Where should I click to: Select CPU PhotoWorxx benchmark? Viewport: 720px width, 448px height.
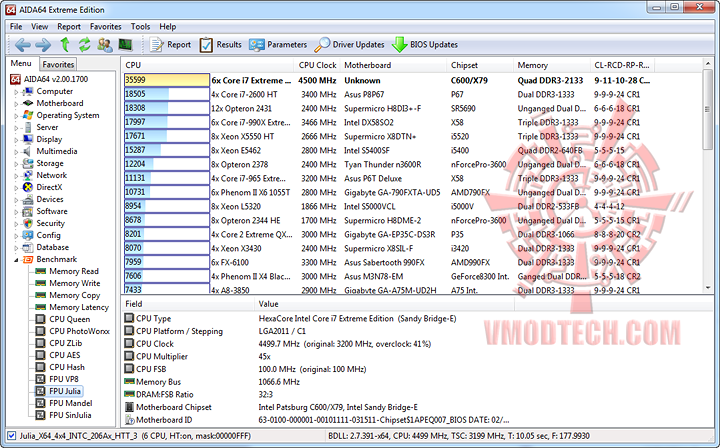(79, 331)
